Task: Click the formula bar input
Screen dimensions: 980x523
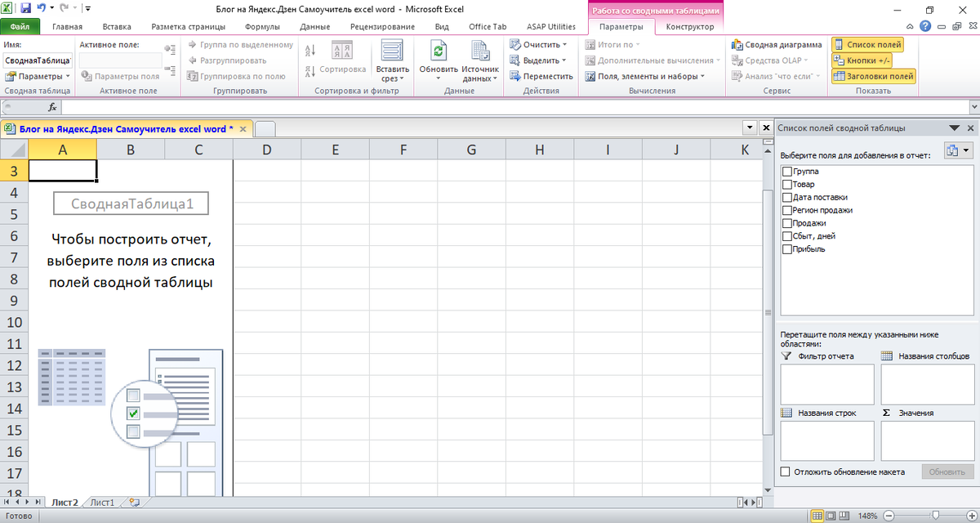Action: pyautogui.click(x=514, y=107)
